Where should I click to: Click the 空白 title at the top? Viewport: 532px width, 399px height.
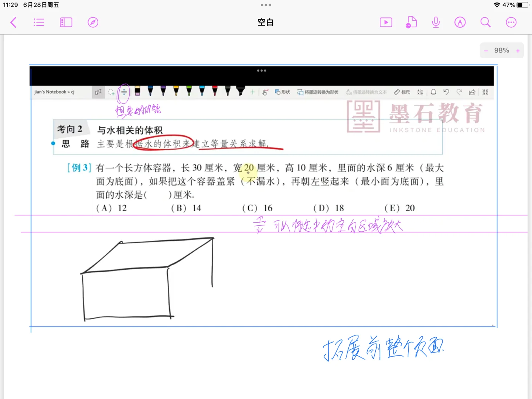(266, 22)
